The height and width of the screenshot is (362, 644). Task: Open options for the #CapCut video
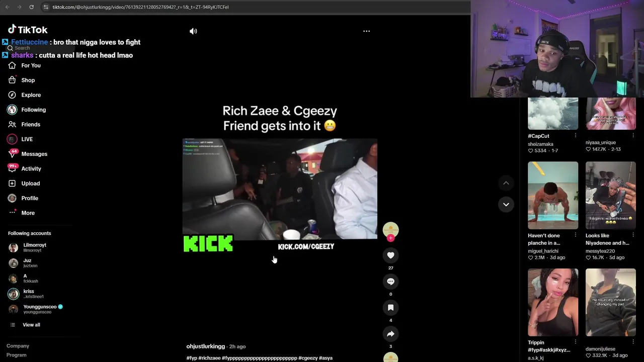pos(576,136)
